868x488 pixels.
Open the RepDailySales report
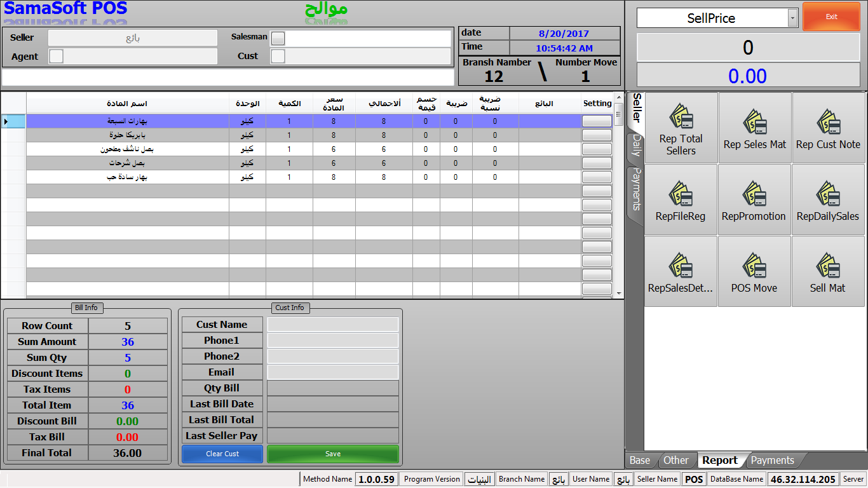click(829, 200)
